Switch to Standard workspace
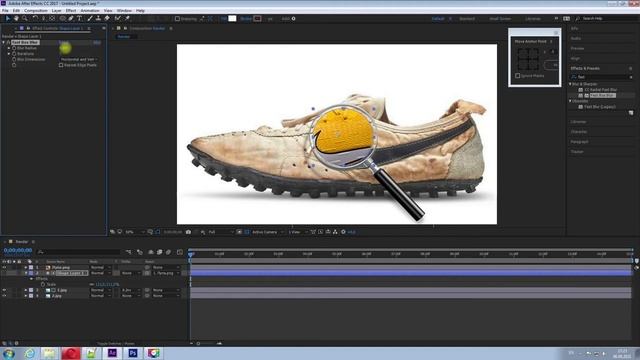 pos(467,18)
